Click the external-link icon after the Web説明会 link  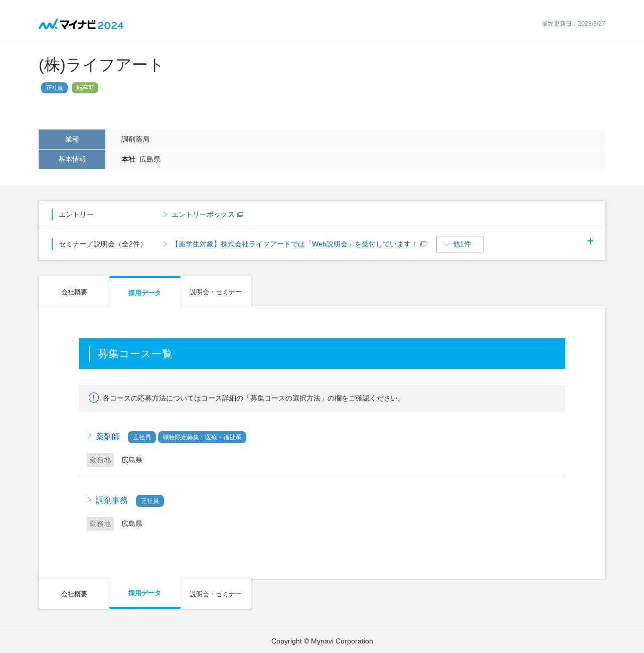(x=423, y=244)
